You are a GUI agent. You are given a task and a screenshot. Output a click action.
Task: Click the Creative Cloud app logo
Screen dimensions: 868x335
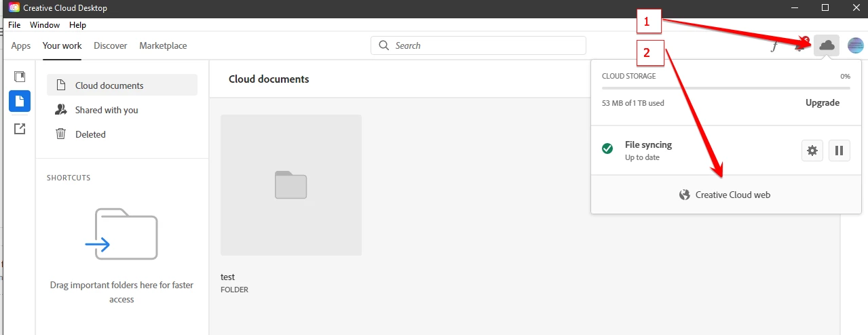pos(14,8)
